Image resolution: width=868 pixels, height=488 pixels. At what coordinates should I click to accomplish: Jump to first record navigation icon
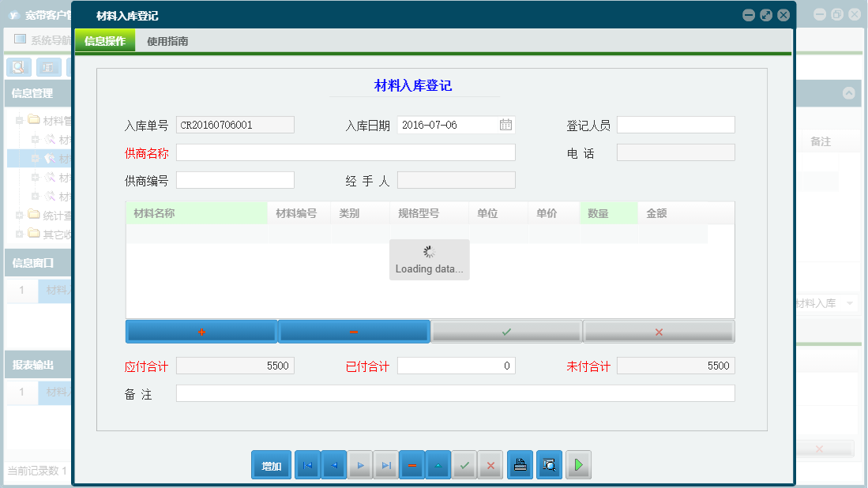coord(307,465)
